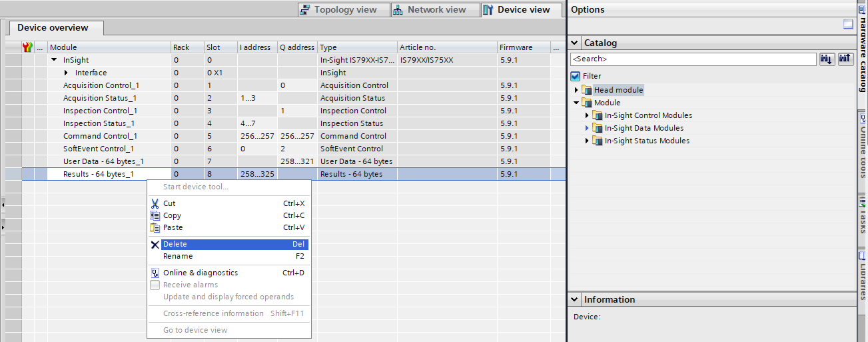Image resolution: width=868 pixels, height=342 pixels.
Task: Click the Online & diagnostics stethoscope icon
Action: [x=155, y=273]
